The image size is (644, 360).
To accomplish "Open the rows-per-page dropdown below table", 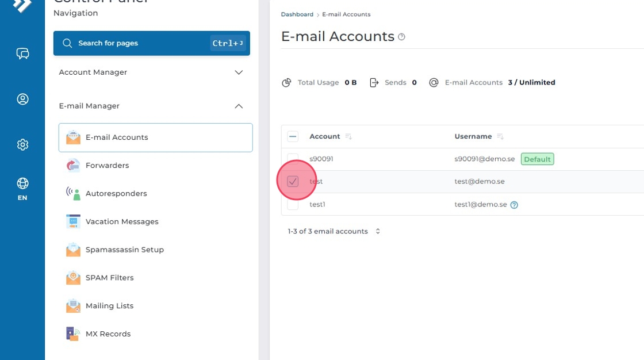I will click(378, 231).
